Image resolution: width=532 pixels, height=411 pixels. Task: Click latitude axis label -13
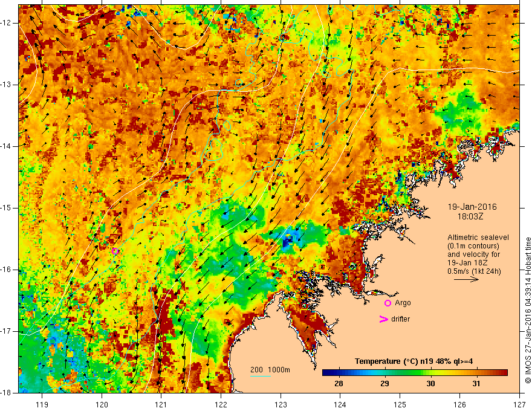pyautogui.click(x=6, y=85)
